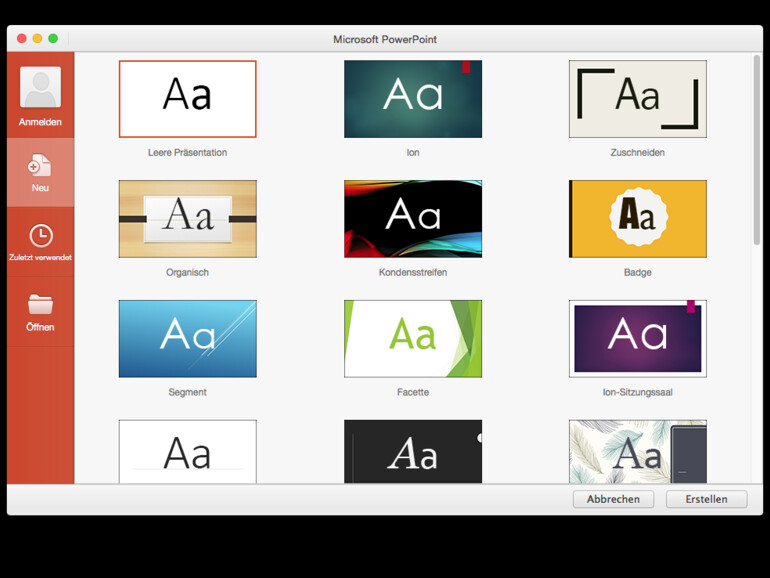Viewport: 770px width, 578px height.
Task: Open the Zuletzt verwendet clock icon
Action: pyautogui.click(x=41, y=236)
